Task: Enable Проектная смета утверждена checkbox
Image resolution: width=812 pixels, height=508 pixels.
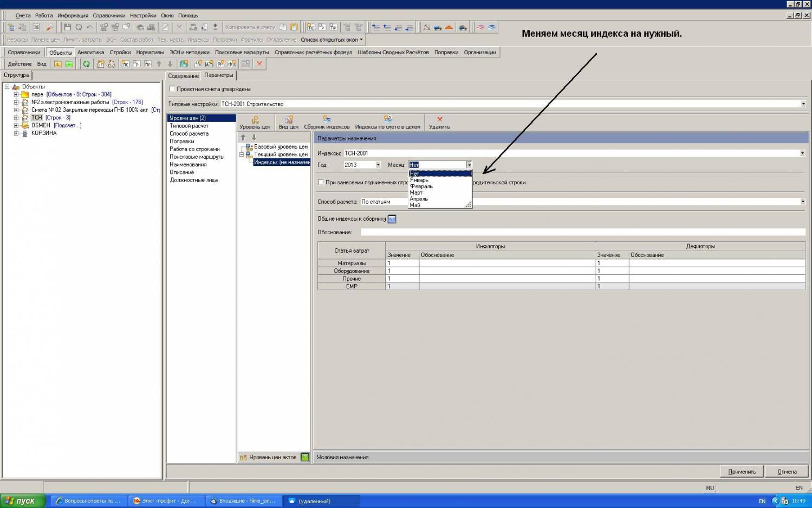Action: [x=172, y=89]
